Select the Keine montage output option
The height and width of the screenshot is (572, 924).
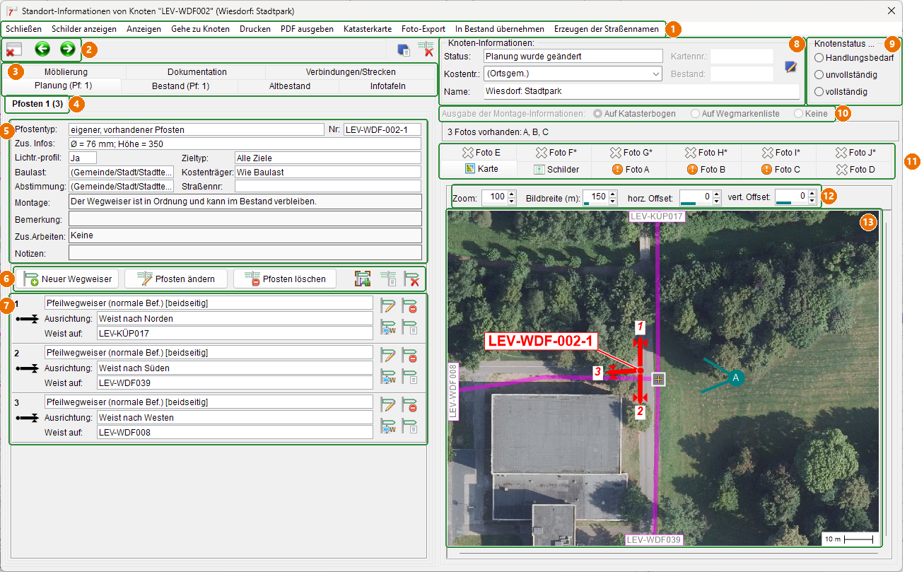[799, 113]
